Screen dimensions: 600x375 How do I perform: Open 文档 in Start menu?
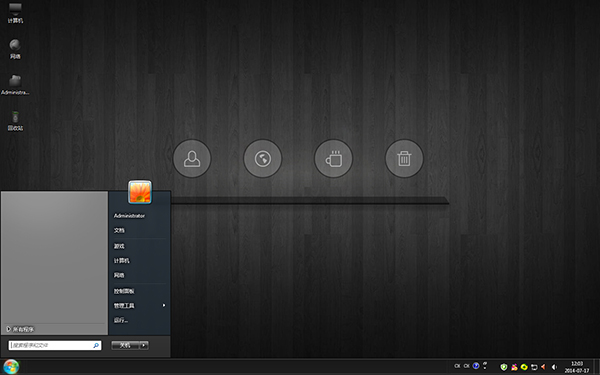click(x=119, y=230)
